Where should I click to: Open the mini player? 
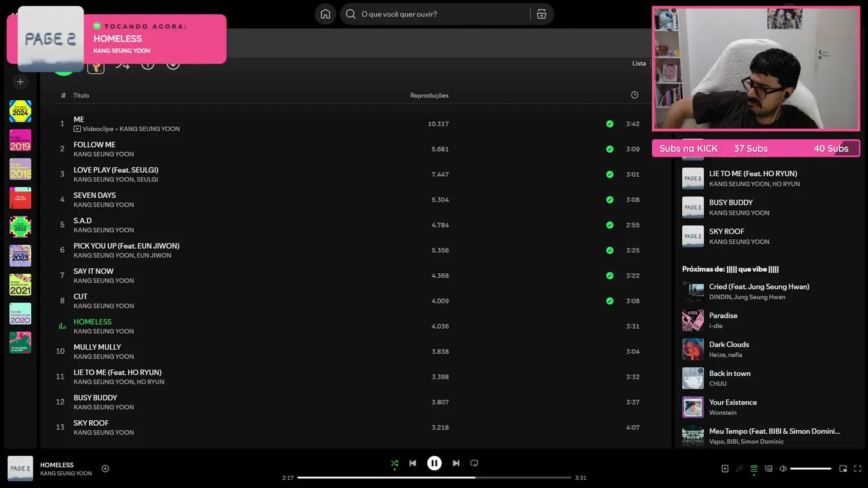[x=843, y=468]
